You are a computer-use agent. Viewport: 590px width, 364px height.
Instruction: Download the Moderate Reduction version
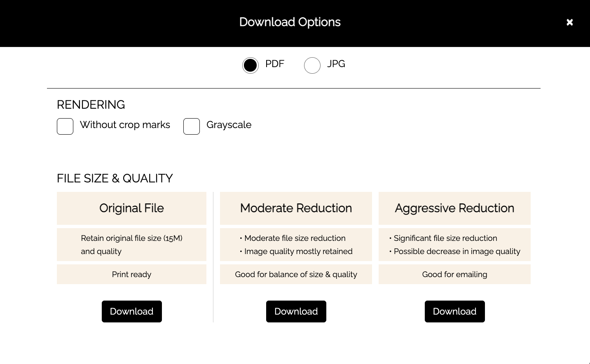pyautogui.click(x=296, y=311)
